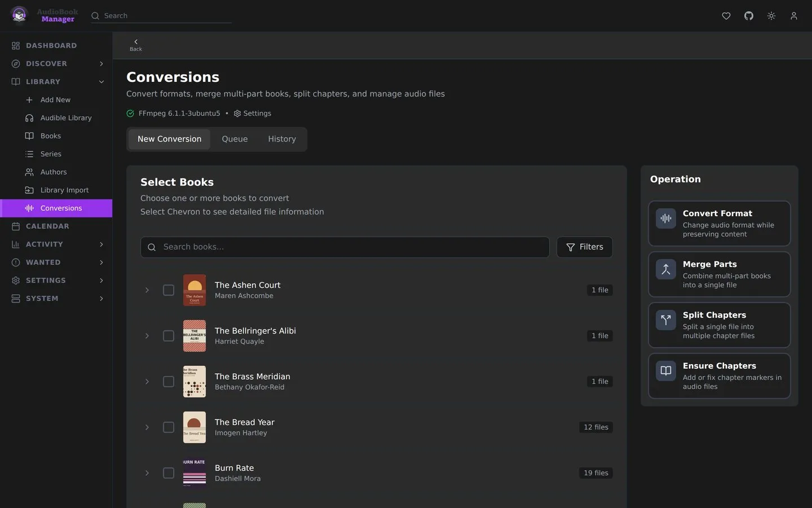Viewport: 812px width, 508px height.
Task: Open favorites via the heart icon
Action: click(x=726, y=16)
